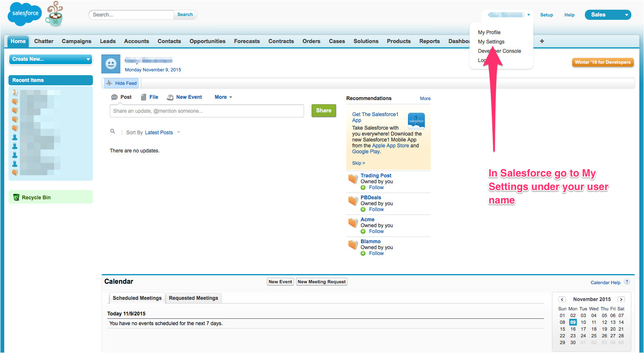Select My Settings from user menu
The height and width of the screenshot is (353, 644).
tap(491, 42)
